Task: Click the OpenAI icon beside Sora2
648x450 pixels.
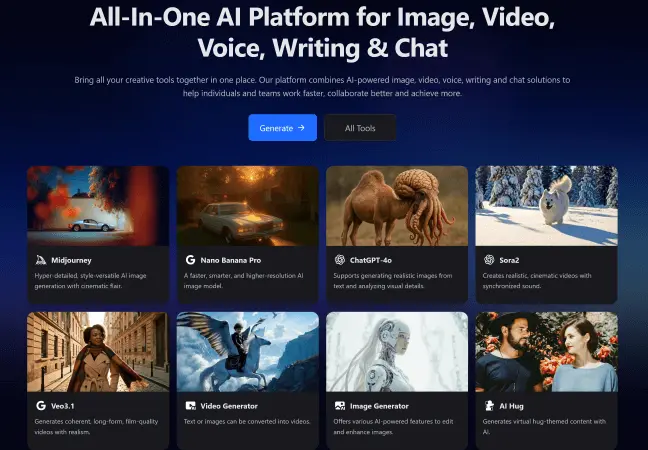Action: [x=489, y=259]
